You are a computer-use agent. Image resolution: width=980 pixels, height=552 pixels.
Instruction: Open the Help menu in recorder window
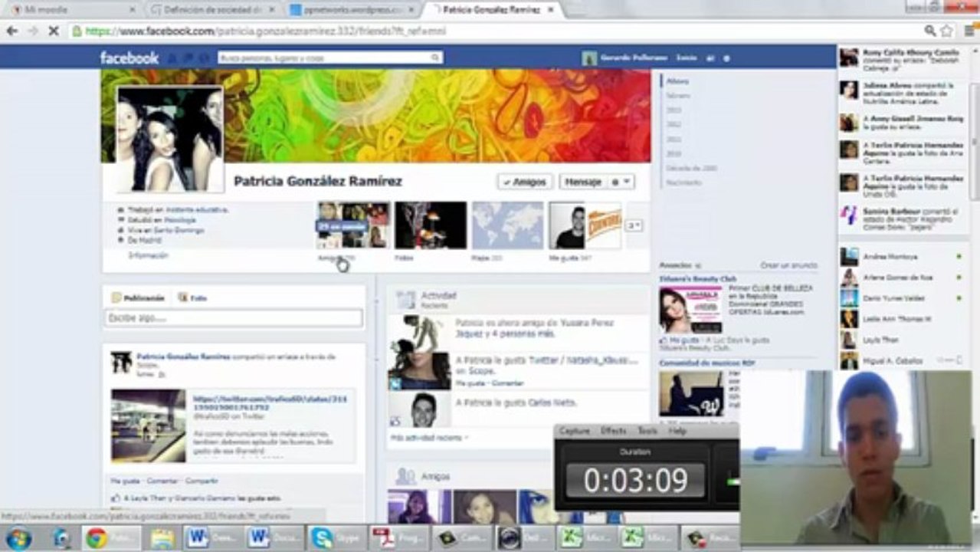pos(677,431)
